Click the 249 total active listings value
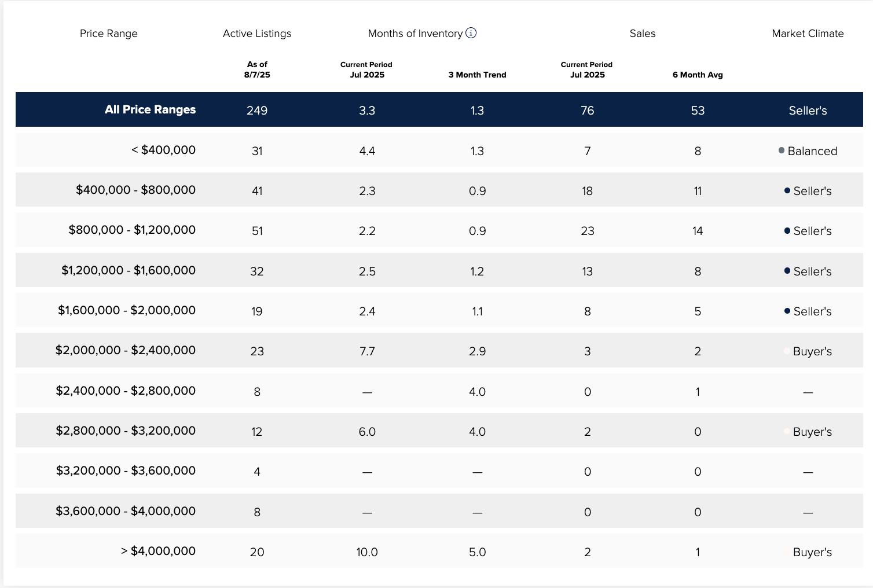This screenshot has width=873, height=588. click(257, 111)
